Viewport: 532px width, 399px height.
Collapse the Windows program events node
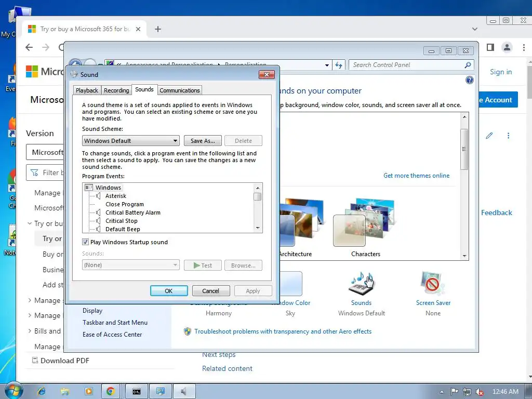[x=103, y=188]
